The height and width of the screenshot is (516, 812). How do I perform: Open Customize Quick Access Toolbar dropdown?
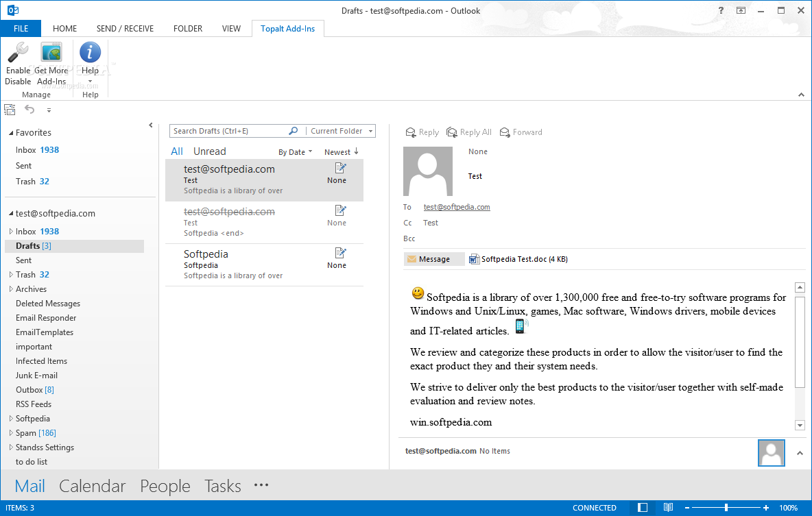click(x=49, y=110)
